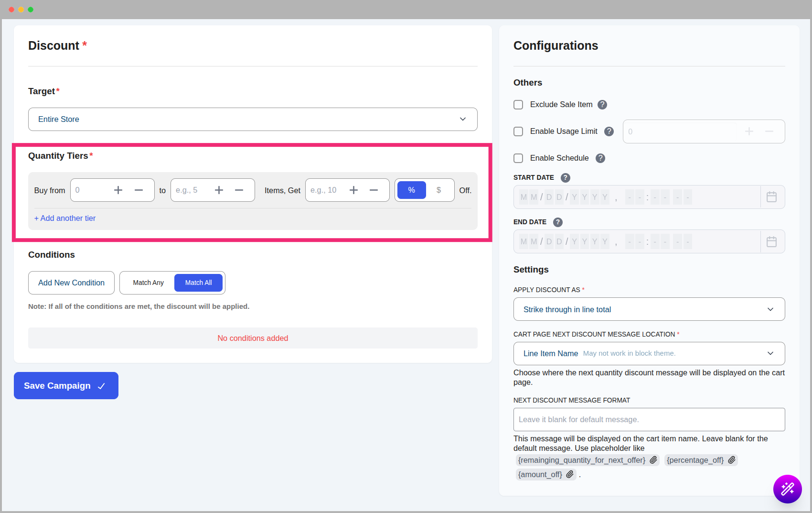Open the Line Item Name location dropdown

click(x=649, y=353)
